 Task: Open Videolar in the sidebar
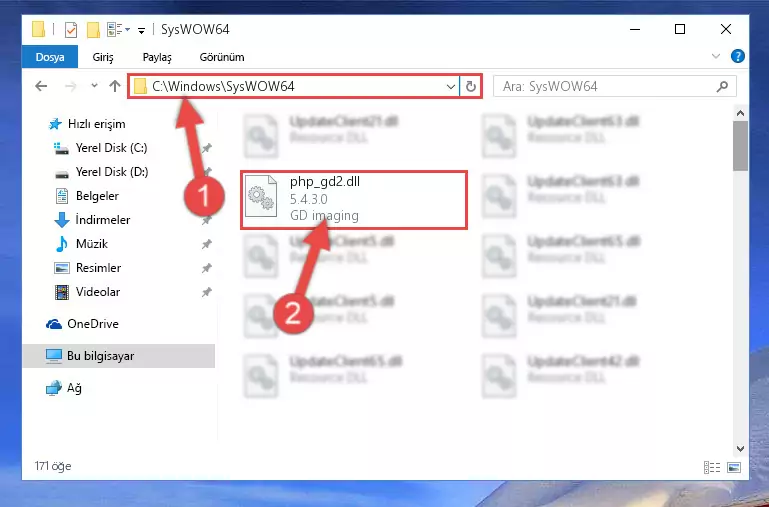[x=98, y=292]
